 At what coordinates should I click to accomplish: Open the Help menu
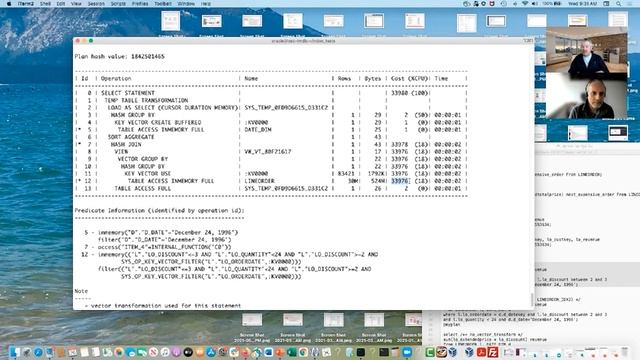point(206,3)
